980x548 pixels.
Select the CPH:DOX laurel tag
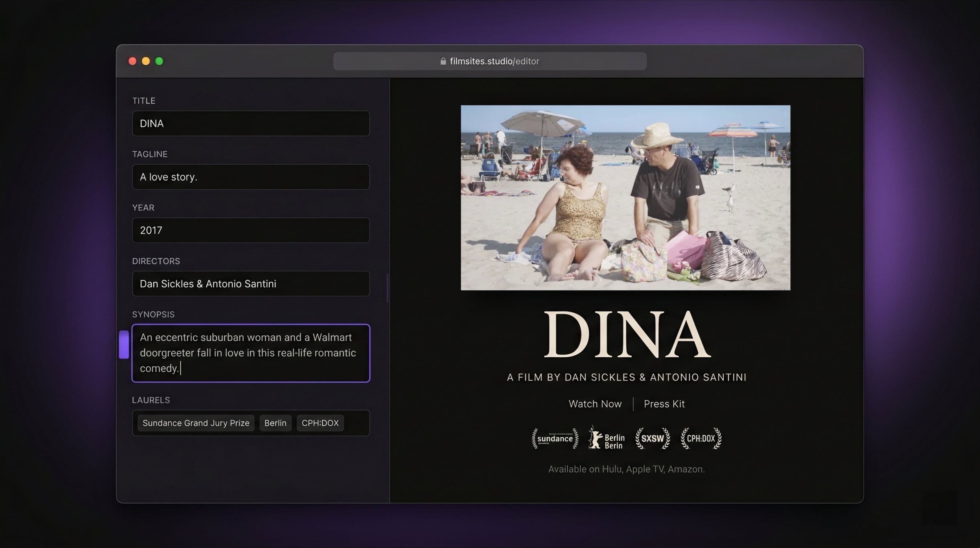pyautogui.click(x=320, y=423)
